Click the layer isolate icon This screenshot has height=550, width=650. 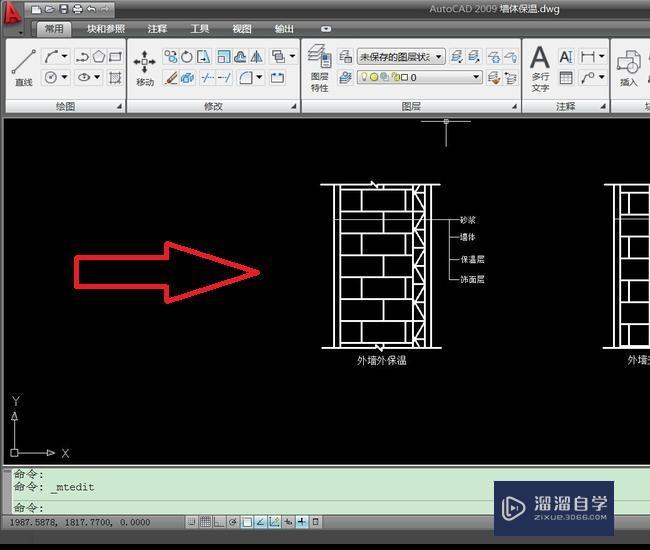point(456,57)
